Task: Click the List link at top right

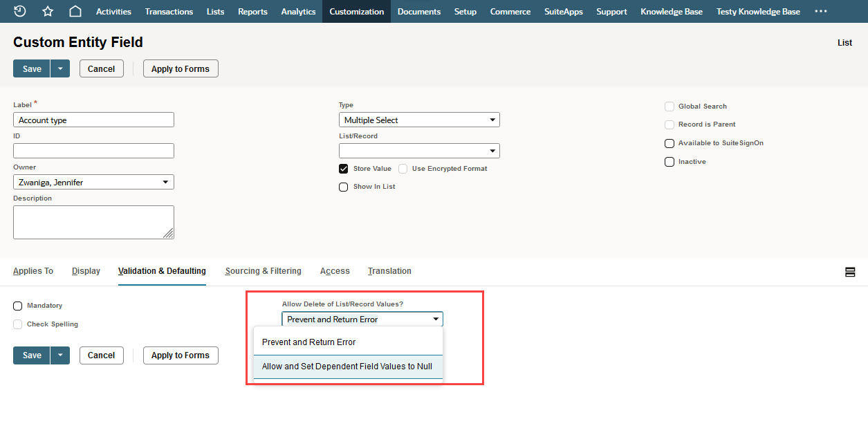Action: [844, 42]
